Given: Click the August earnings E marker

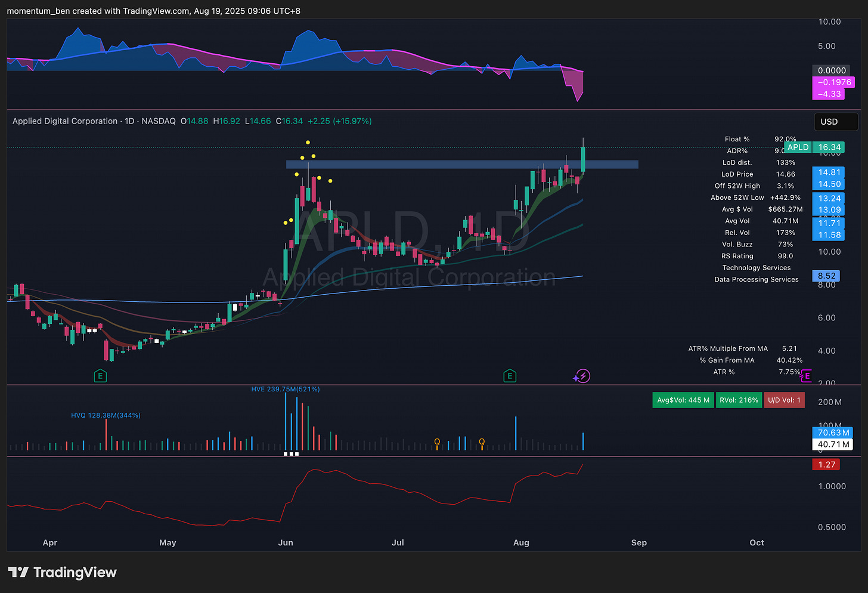Looking at the screenshot, I should [509, 376].
